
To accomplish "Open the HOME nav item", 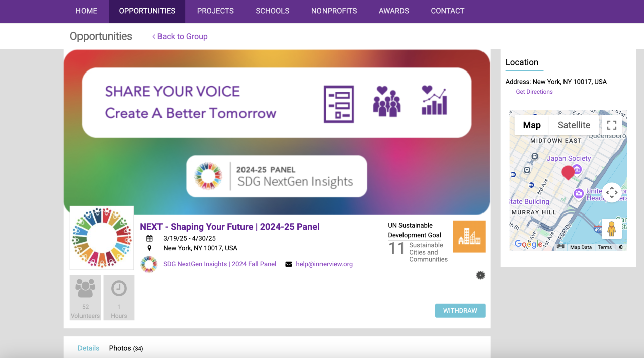I will [x=87, y=11].
